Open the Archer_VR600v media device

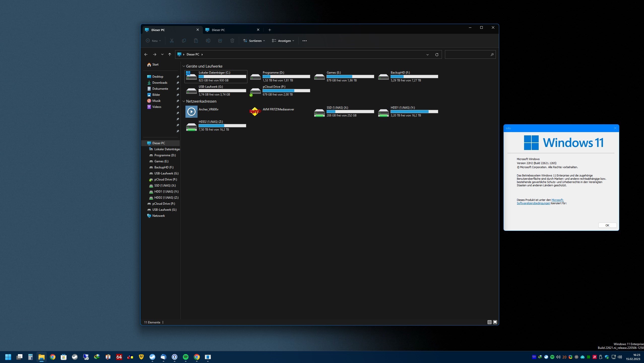point(191,111)
